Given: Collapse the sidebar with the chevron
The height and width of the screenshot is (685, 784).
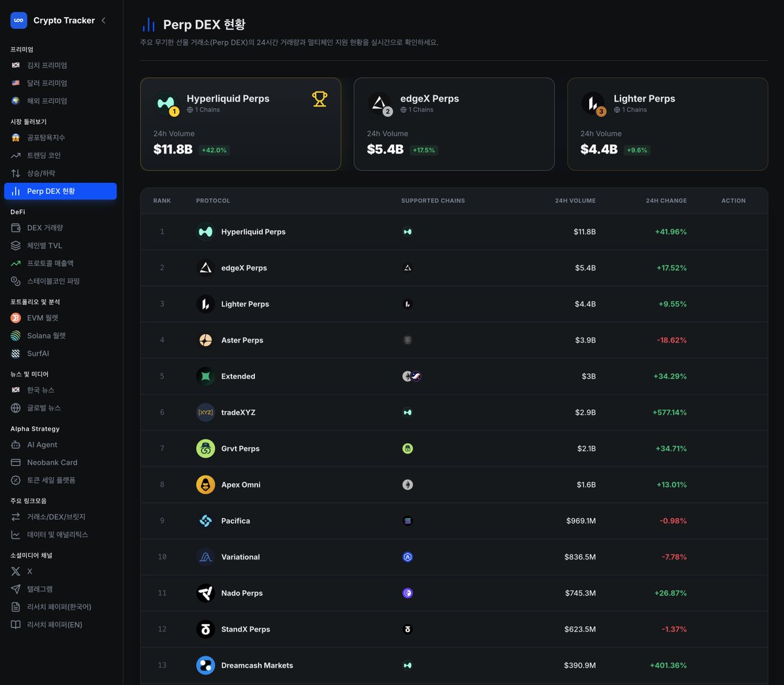Looking at the screenshot, I should point(103,20).
